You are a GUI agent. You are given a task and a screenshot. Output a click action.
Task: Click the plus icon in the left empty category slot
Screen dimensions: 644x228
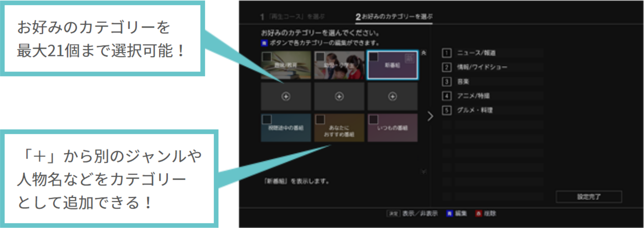point(286,97)
